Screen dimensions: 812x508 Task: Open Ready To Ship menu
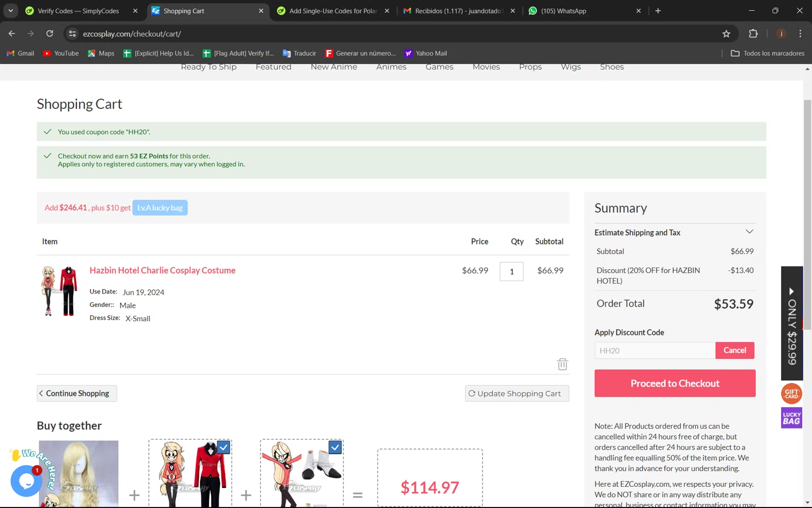coord(208,67)
